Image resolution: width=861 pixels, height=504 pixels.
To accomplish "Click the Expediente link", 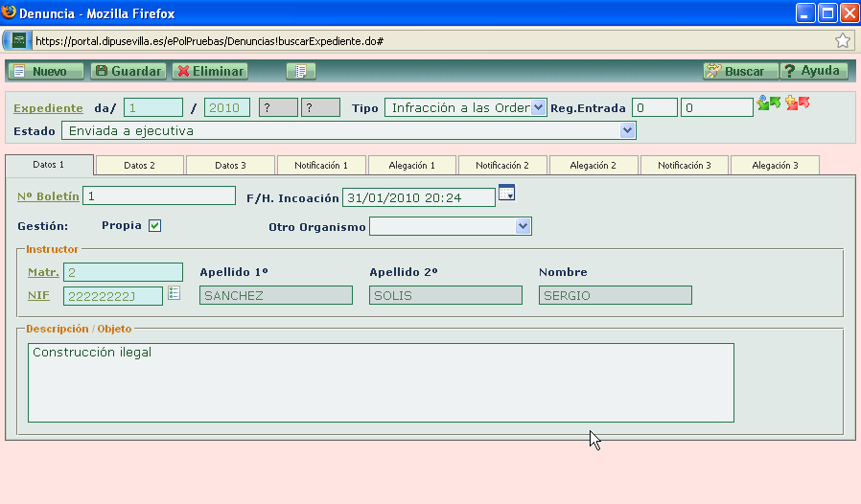I will coord(48,108).
